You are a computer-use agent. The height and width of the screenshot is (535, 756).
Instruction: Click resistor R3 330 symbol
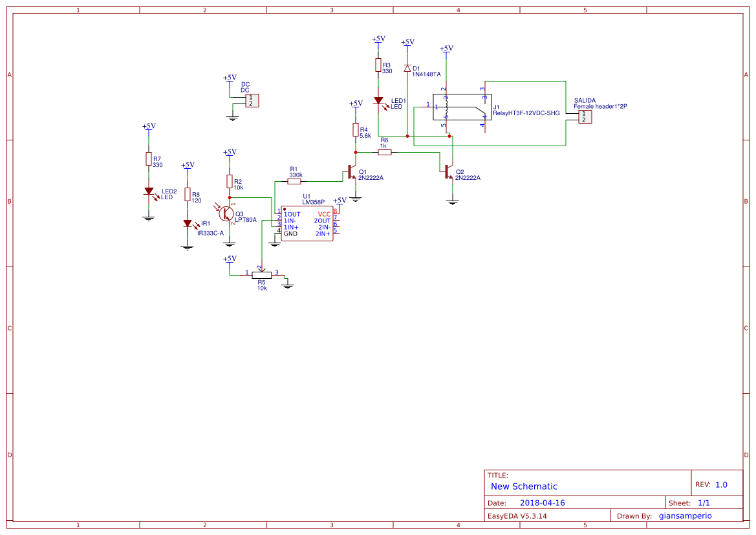(x=378, y=65)
